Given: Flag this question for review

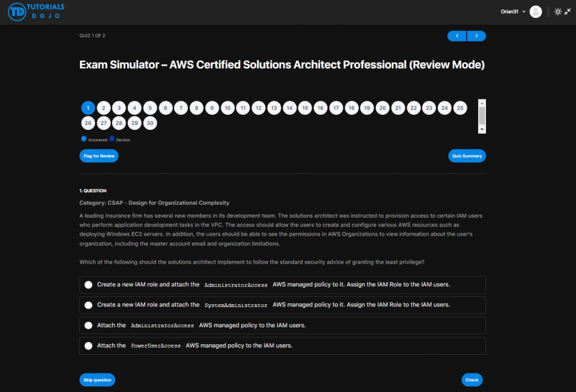Looking at the screenshot, I should (x=98, y=156).
